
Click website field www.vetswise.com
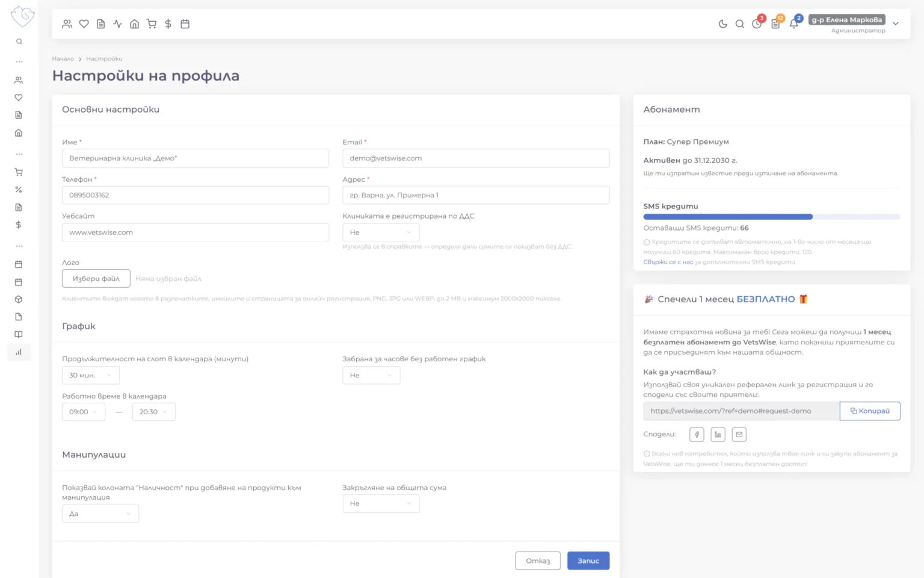click(x=196, y=232)
